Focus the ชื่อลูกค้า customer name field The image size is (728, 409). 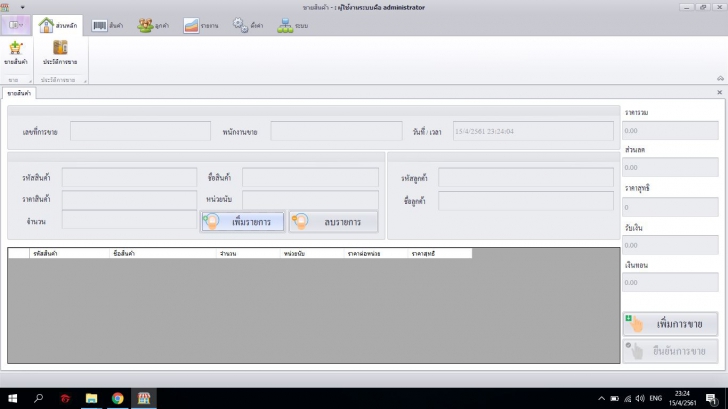526,201
